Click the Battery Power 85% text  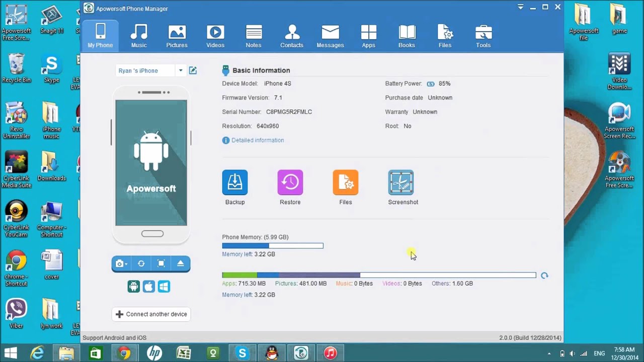[x=418, y=83]
